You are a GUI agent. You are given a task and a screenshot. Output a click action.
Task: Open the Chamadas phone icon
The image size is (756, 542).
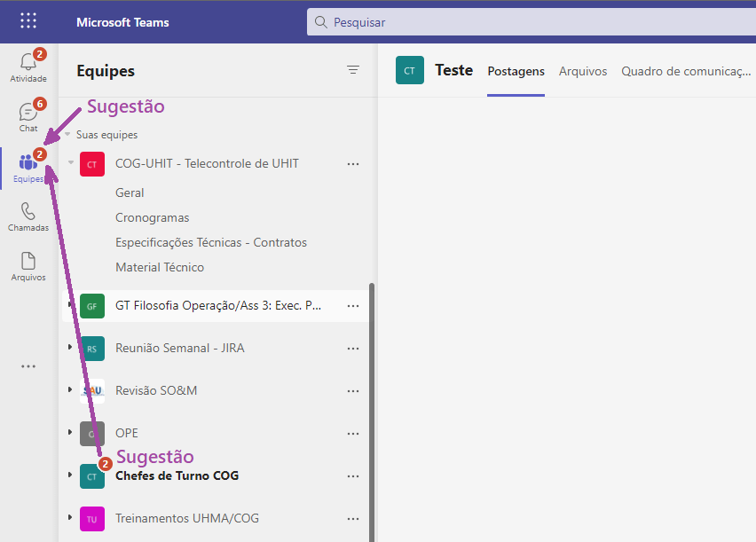pos(28,211)
